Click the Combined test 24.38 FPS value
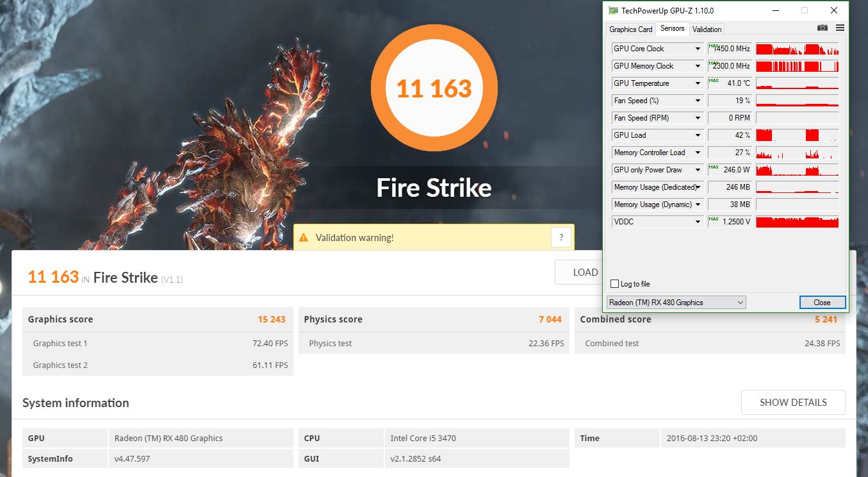Viewport: 868px width, 477px height. [x=823, y=344]
